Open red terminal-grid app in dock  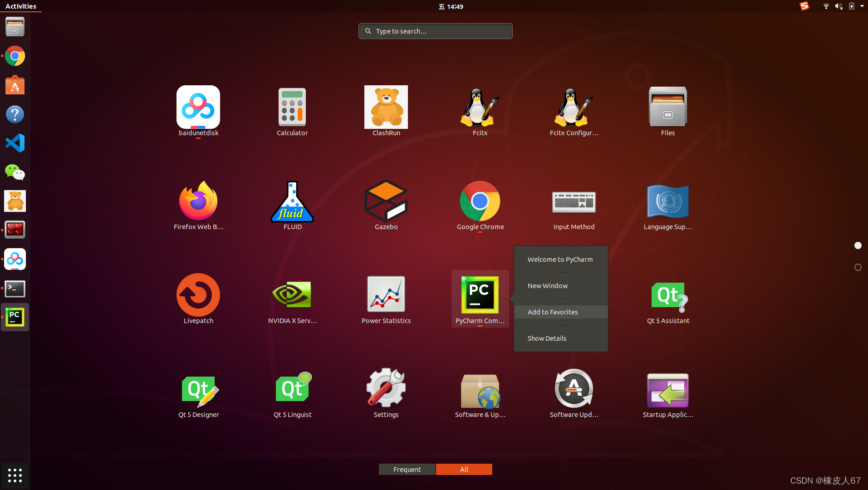[15, 230]
